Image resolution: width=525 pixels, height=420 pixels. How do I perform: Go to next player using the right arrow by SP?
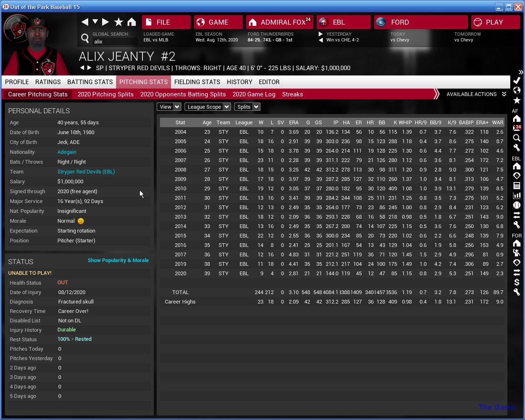point(89,68)
